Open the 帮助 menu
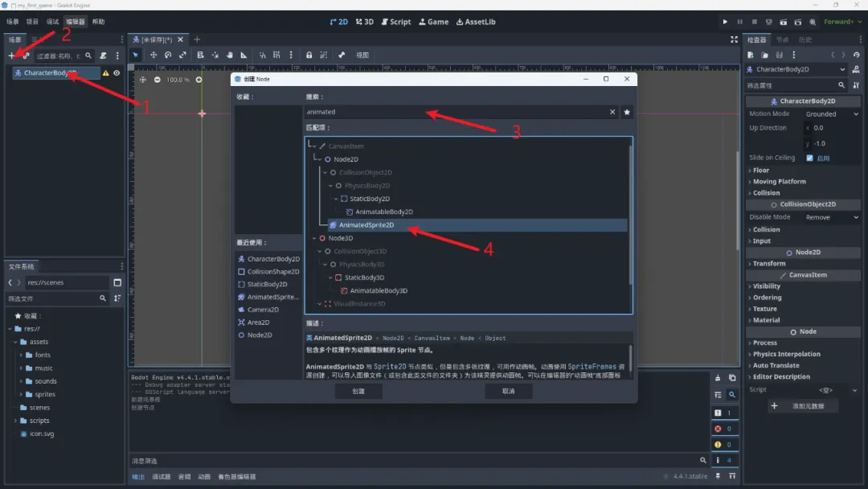Viewport: 868px width, 489px height. click(x=99, y=22)
